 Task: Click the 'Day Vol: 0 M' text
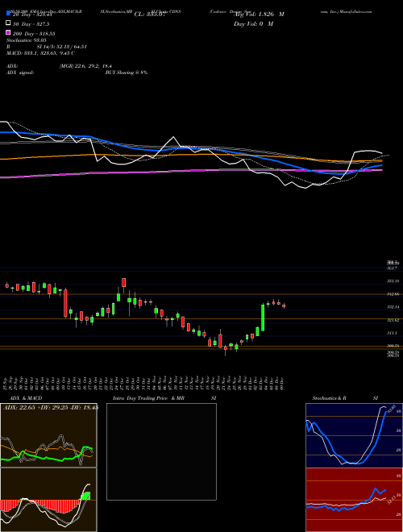coord(253,23)
